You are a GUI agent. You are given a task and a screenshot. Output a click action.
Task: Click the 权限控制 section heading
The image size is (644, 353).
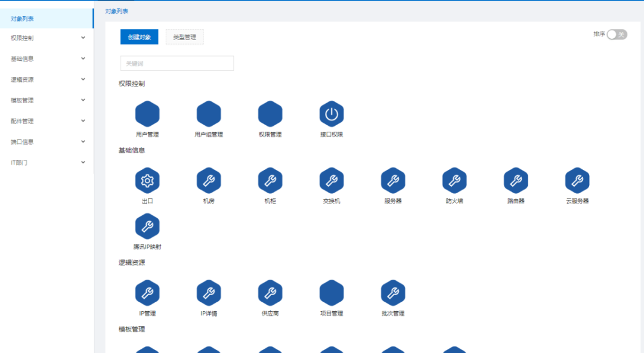pyautogui.click(x=131, y=83)
